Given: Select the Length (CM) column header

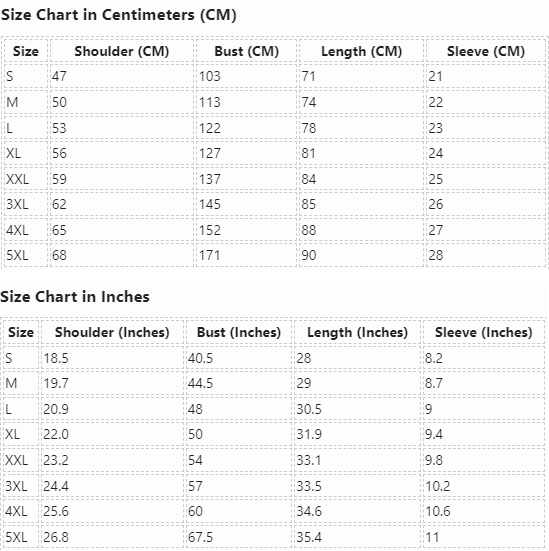Looking at the screenshot, I should point(361,51).
